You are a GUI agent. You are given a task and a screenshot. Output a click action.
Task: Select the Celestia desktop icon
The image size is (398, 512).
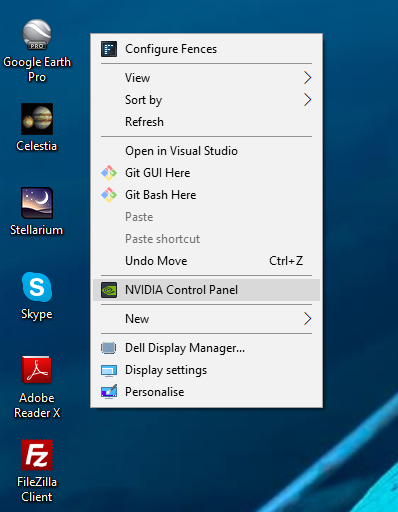point(37,119)
